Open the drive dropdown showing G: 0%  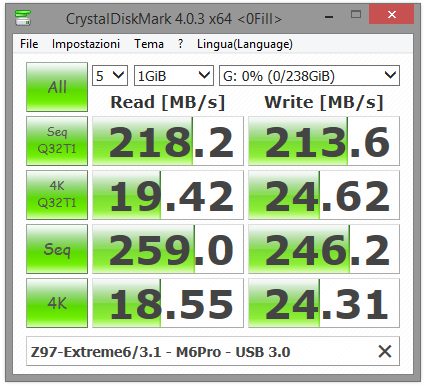309,76
